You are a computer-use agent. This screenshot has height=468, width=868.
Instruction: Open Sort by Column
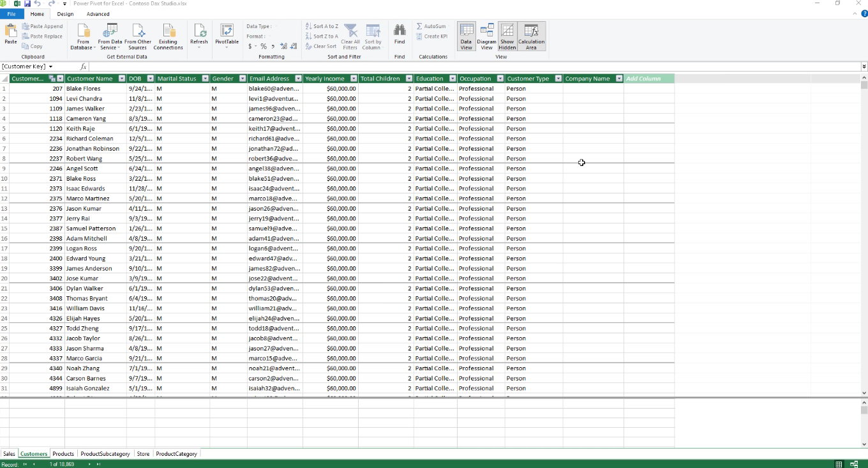point(373,37)
